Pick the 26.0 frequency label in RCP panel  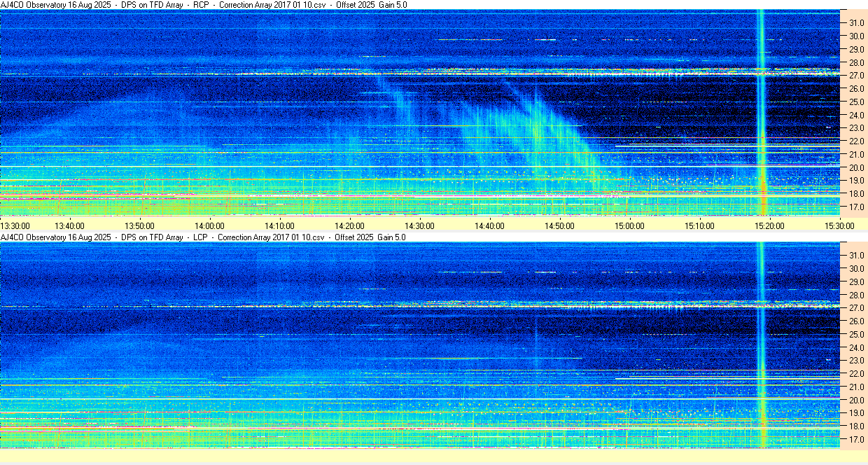click(x=857, y=89)
